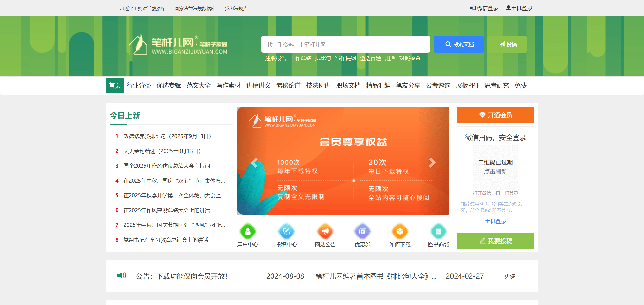Open 天天金句精选 article in today's list
Viewport: 644px width, 305px height.
point(162,151)
